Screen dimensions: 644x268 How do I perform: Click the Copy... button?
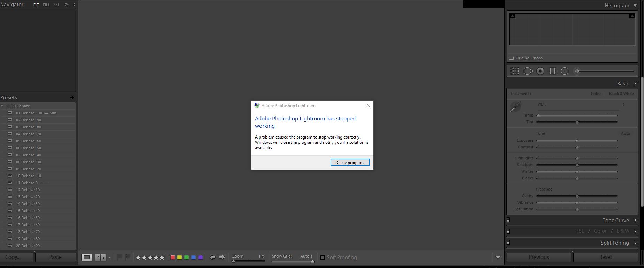(16, 257)
